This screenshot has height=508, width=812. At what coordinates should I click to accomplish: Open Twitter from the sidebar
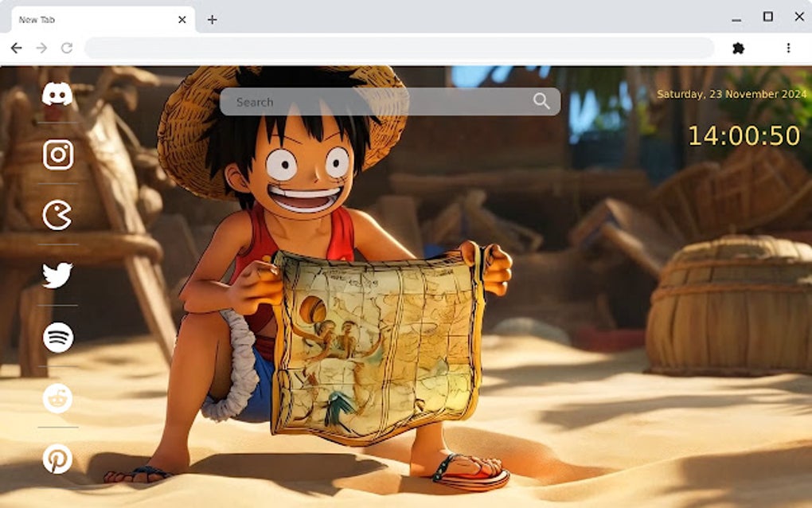[57, 275]
